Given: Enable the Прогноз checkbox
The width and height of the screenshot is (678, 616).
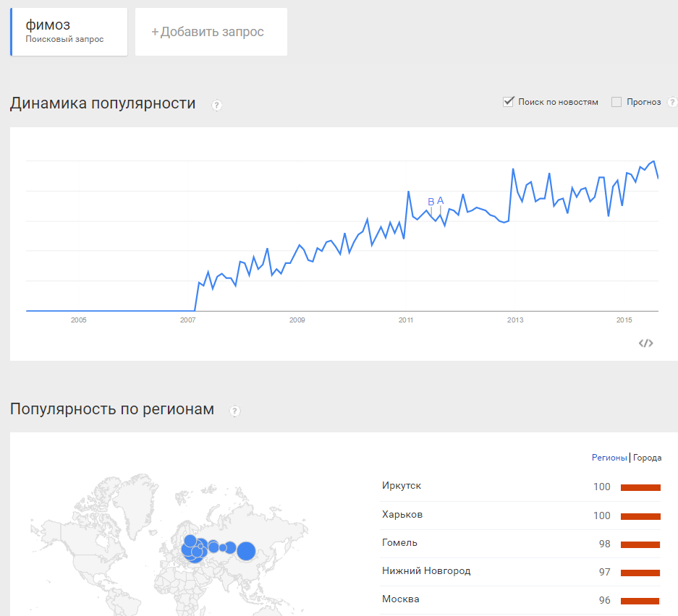Looking at the screenshot, I should (x=616, y=102).
